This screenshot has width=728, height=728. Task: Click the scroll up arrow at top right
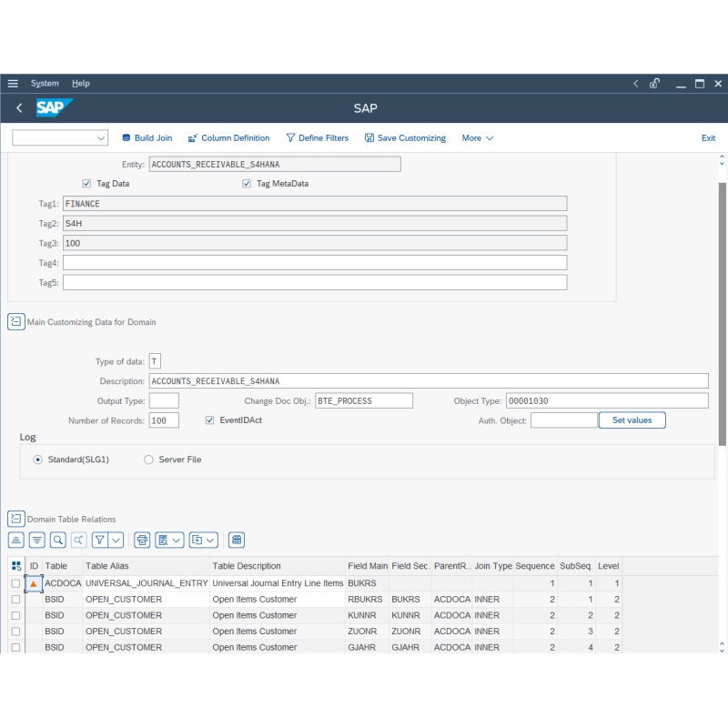722,157
